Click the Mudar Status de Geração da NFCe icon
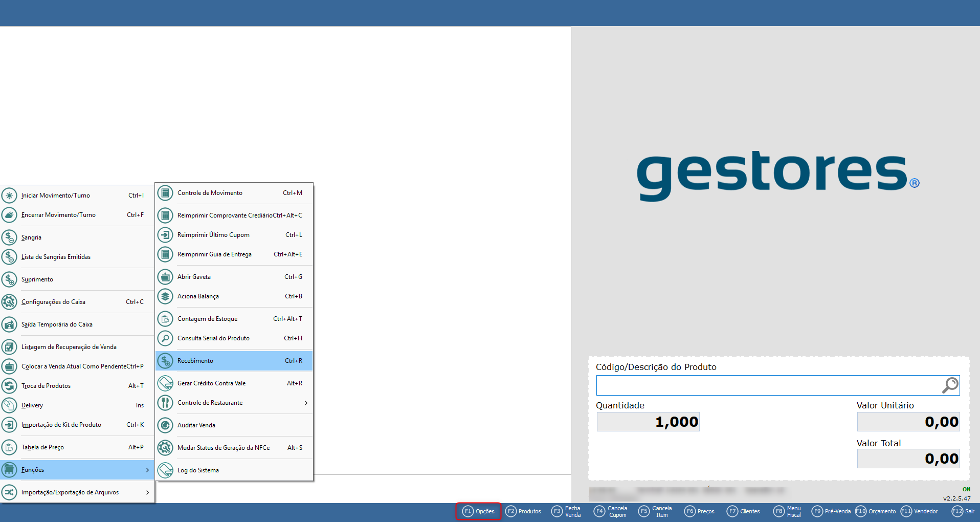Viewport: 980px width, 522px height. coord(165,448)
